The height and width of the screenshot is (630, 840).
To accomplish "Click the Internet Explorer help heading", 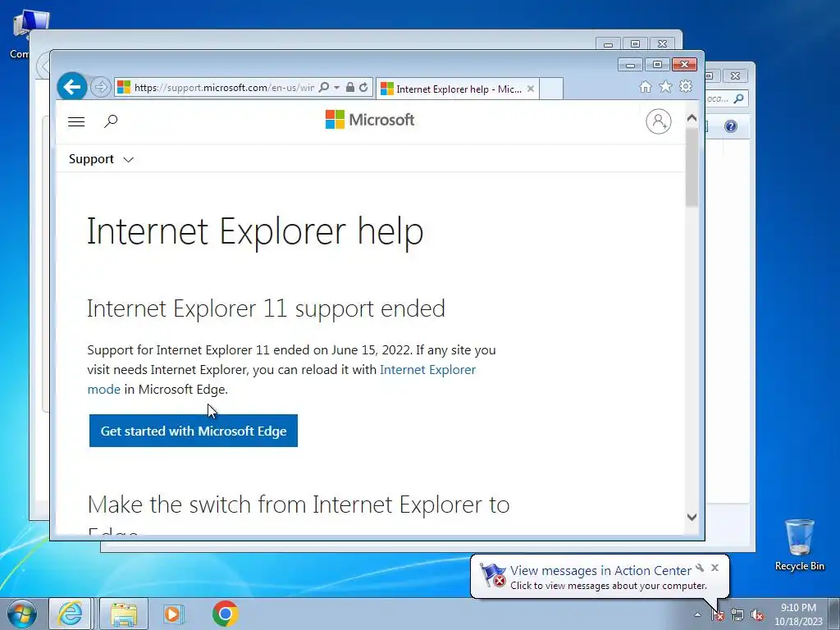I will [x=255, y=231].
